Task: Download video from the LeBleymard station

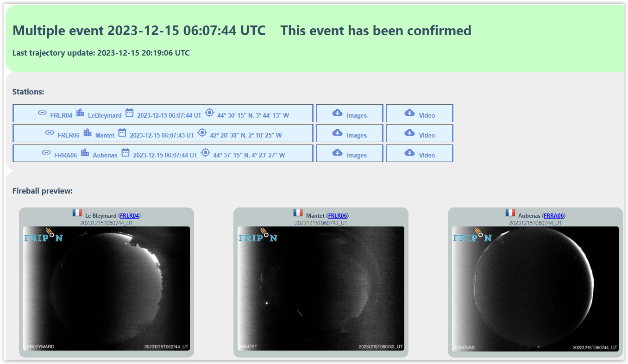Action: 420,113
